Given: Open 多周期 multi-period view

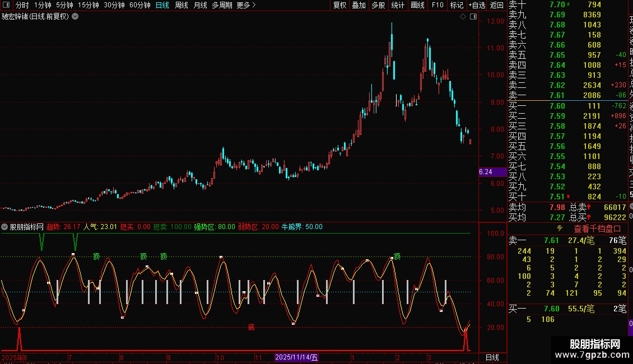Looking at the screenshot, I should [222, 5].
